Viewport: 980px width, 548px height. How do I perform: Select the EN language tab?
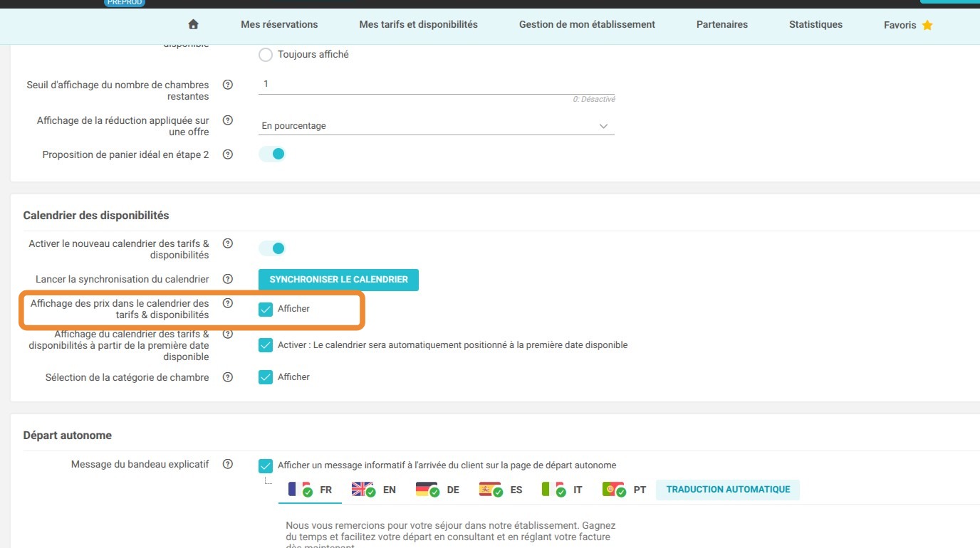coord(374,490)
